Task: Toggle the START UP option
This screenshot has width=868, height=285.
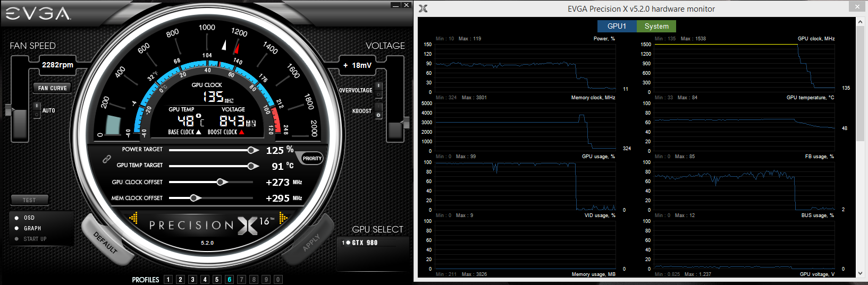Action: click(30, 239)
